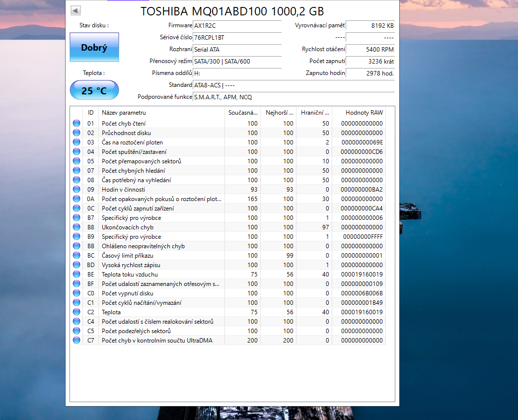Click the Sériové číslo value 76RCPL1BT
Image resolution: width=518 pixels, height=420 pixels.
(x=237, y=38)
